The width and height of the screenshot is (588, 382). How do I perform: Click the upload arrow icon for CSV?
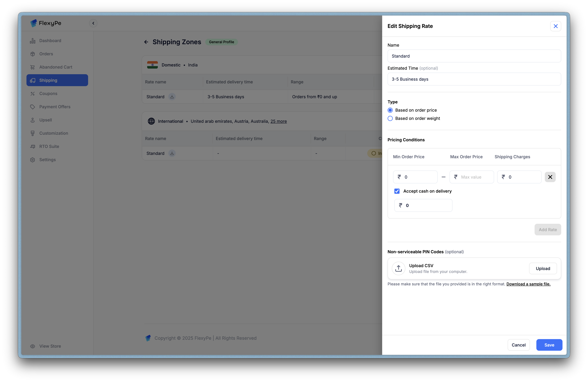(x=398, y=268)
